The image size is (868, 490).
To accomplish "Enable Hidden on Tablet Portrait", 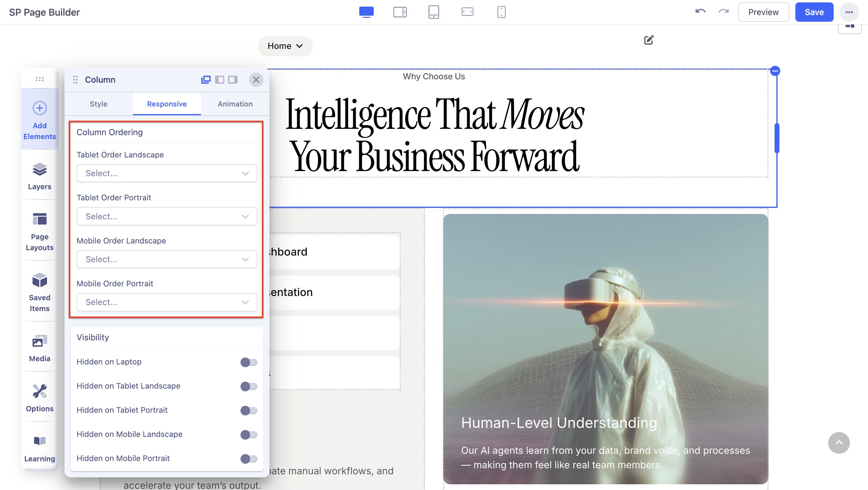I will point(249,410).
